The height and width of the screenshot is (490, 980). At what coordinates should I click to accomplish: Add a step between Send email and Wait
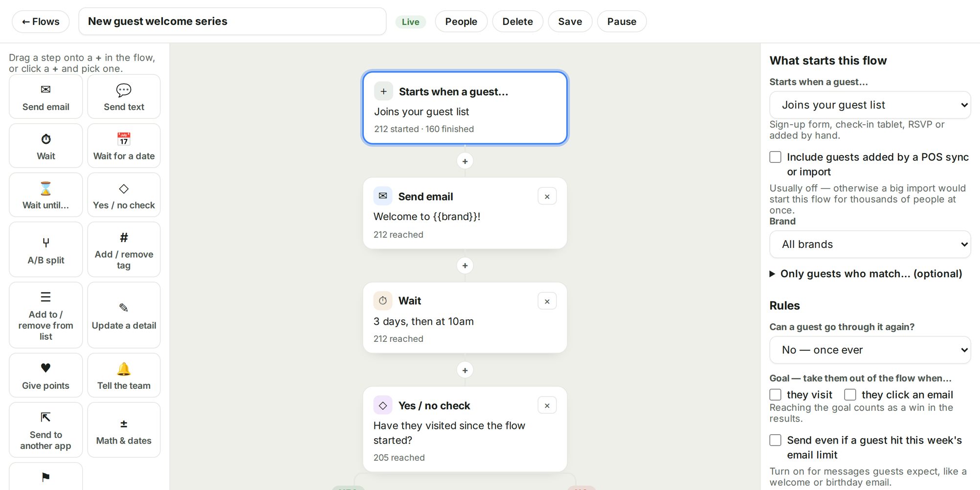coord(465,266)
